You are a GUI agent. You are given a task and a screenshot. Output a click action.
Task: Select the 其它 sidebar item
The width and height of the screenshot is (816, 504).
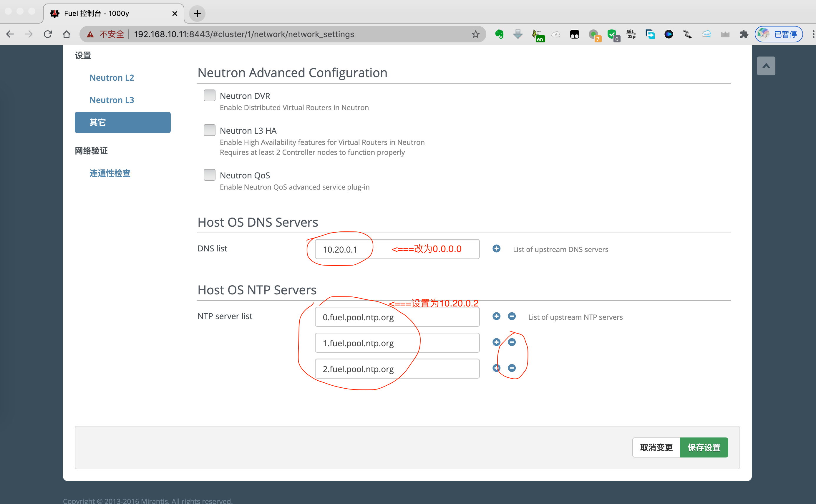[122, 122]
